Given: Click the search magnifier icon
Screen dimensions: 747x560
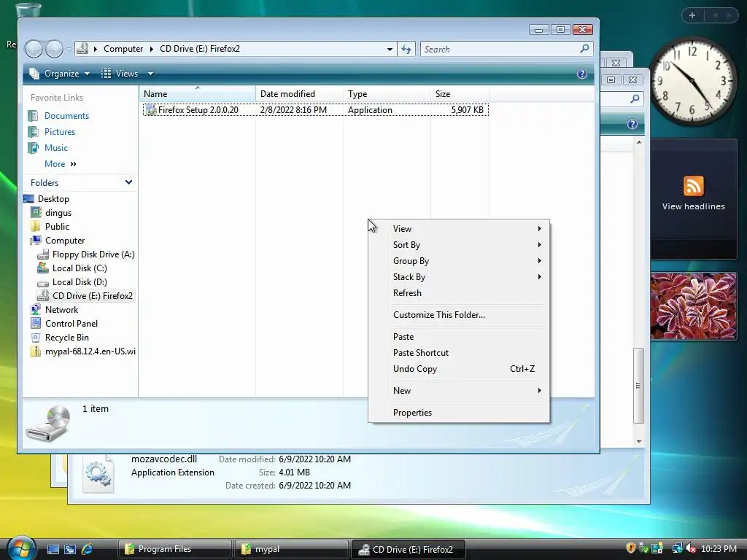Looking at the screenshot, I should tap(584, 49).
